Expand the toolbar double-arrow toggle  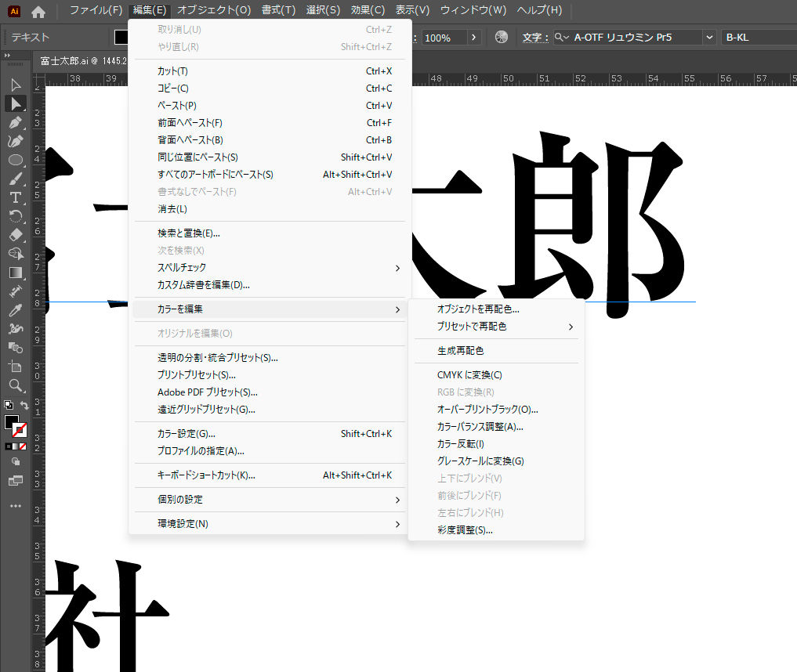pyautogui.click(x=7, y=56)
